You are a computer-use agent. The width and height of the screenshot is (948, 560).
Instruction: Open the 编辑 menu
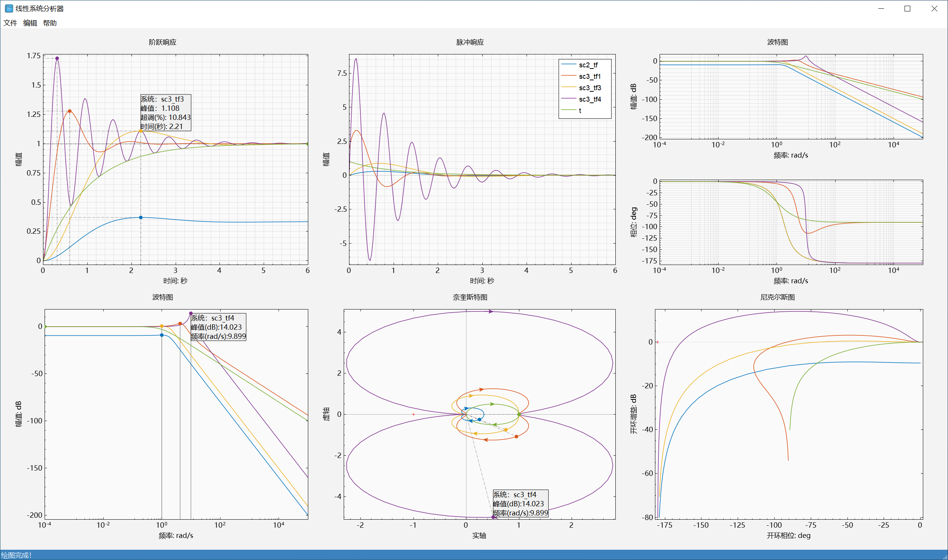point(30,23)
